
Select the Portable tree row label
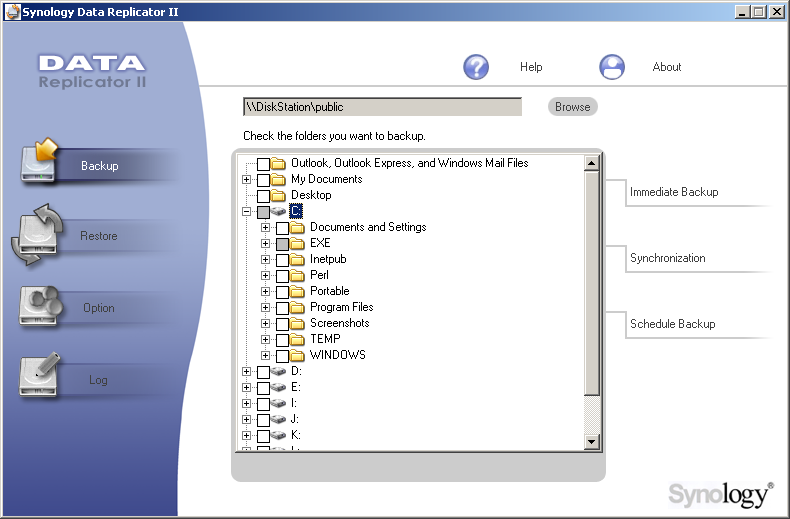click(330, 291)
